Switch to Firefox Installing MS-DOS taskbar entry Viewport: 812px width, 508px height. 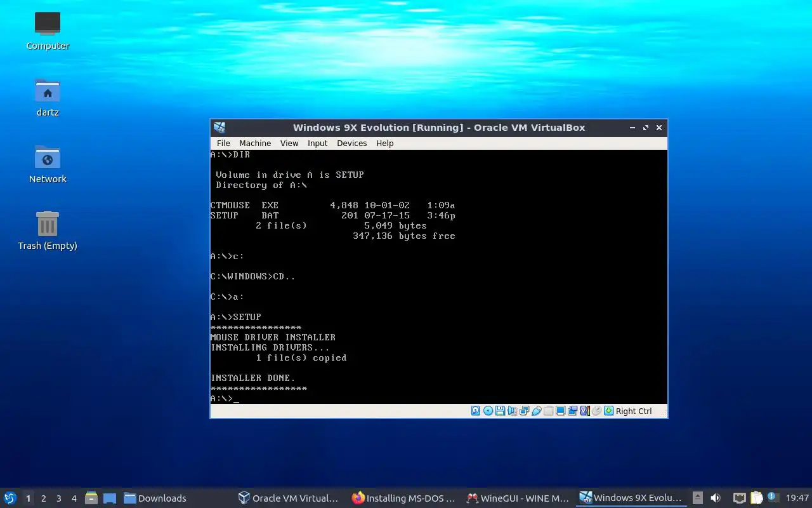(x=403, y=498)
